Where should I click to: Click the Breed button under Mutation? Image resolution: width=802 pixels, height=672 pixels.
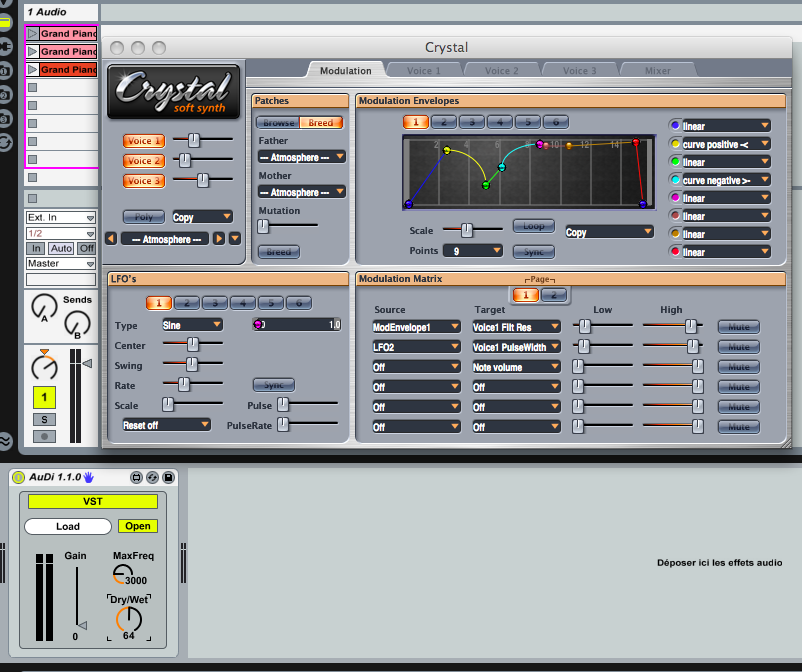coord(279,252)
